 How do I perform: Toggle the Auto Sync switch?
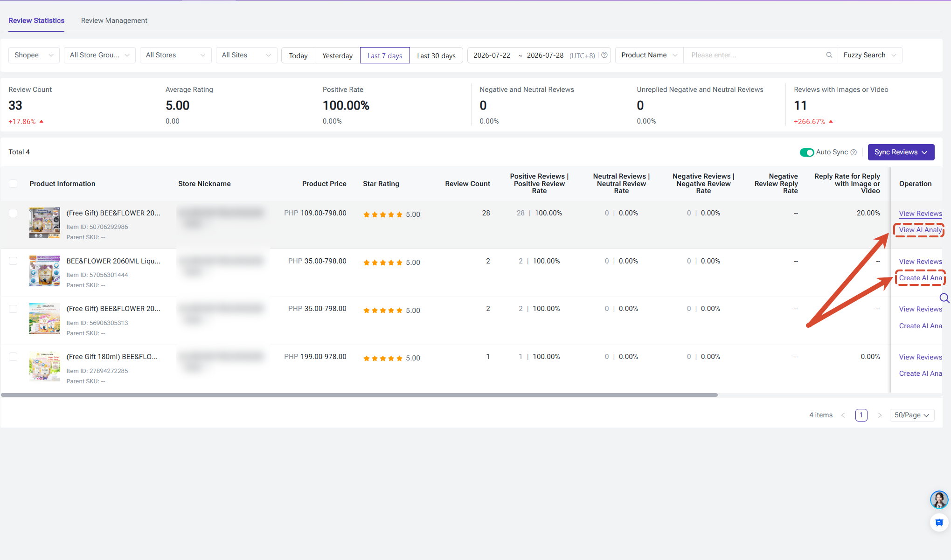(x=807, y=152)
